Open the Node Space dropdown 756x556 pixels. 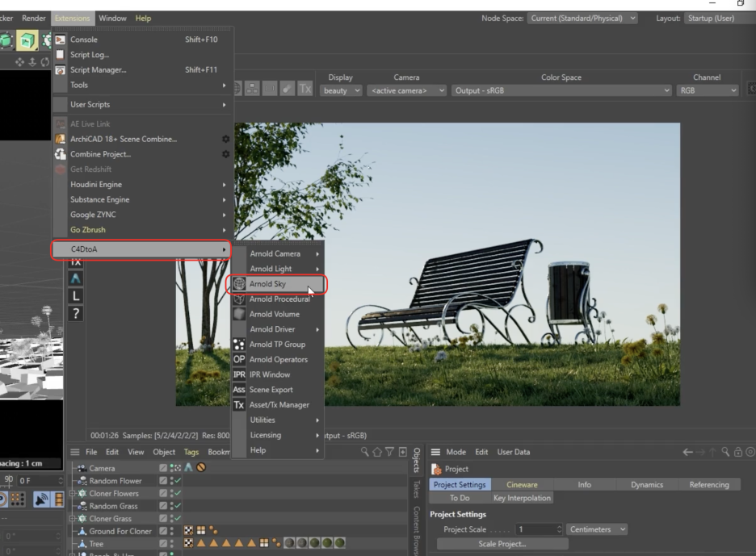[582, 19]
